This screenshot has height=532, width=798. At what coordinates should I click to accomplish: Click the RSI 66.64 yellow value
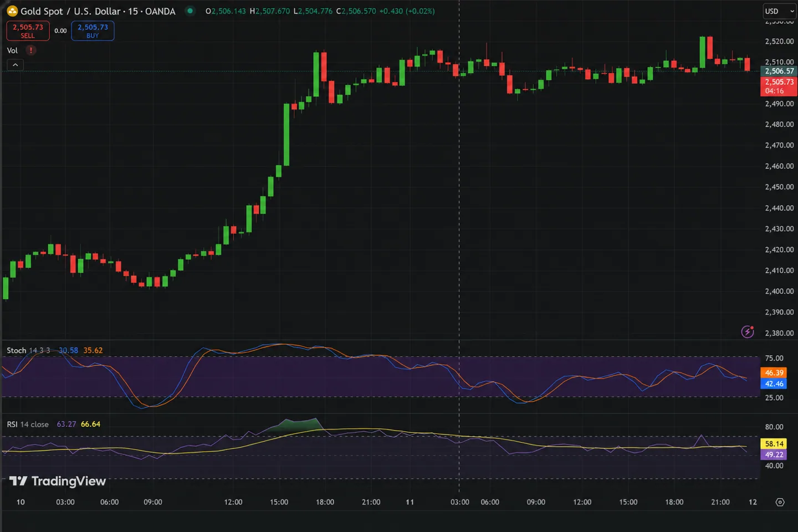pyautogui.click(x=90, y=424)
